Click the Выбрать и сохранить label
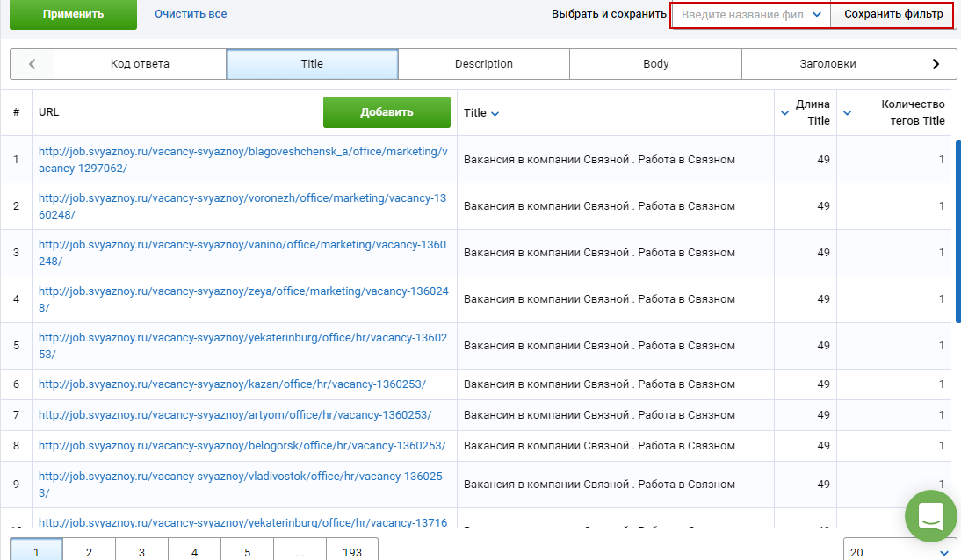This screenshot has width=961, height=560. point(609,14)
